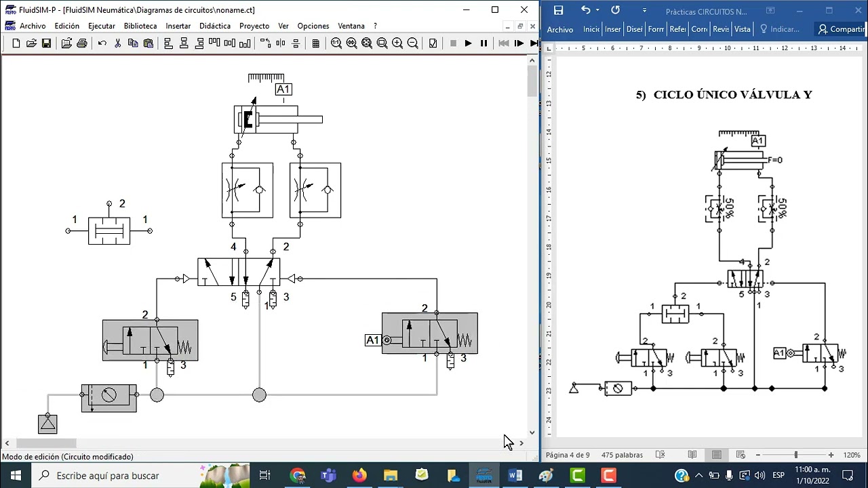Stop the FluidSIM simulation
Image resolution: width=868 pixels, height=488 pixels.
453,43
